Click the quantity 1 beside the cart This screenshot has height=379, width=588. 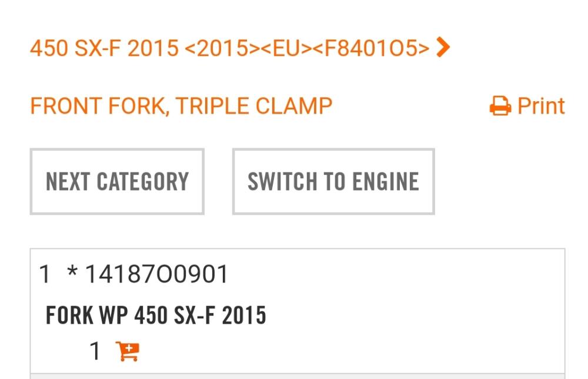[x=95, y=351]
